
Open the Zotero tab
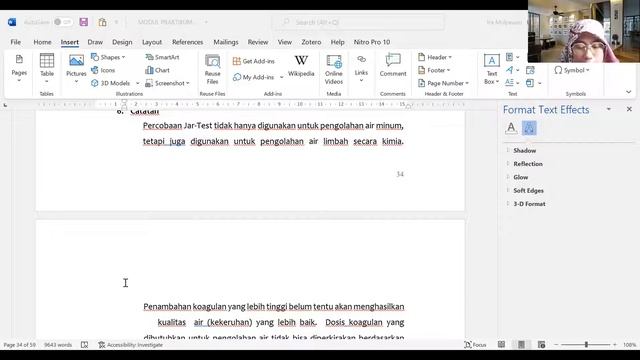(x=311, y=42)
